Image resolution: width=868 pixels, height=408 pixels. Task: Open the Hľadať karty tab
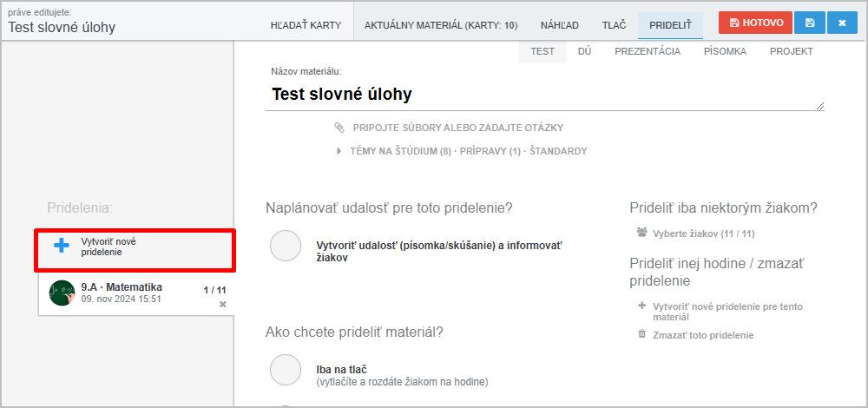[x=306, y=25]
